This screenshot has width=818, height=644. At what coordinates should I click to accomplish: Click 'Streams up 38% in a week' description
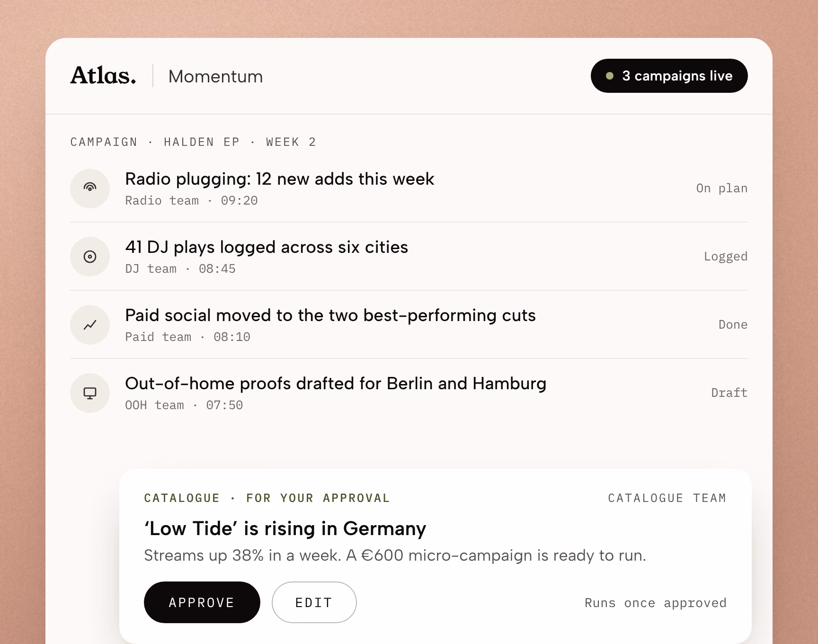point(395,555)
